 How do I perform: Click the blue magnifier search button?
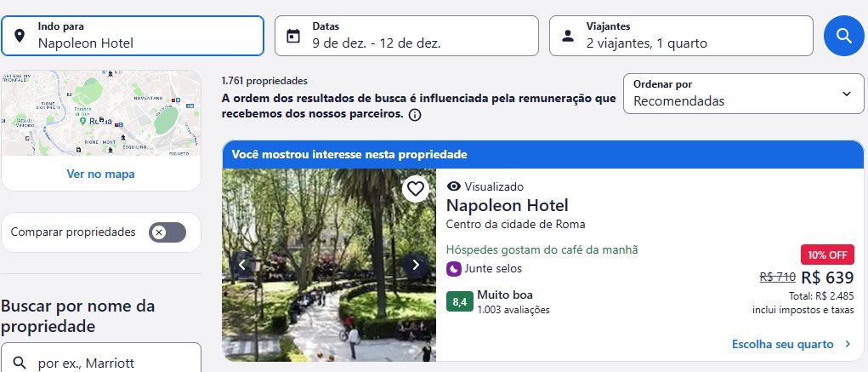pyautogui.click(x=843, y=36)
